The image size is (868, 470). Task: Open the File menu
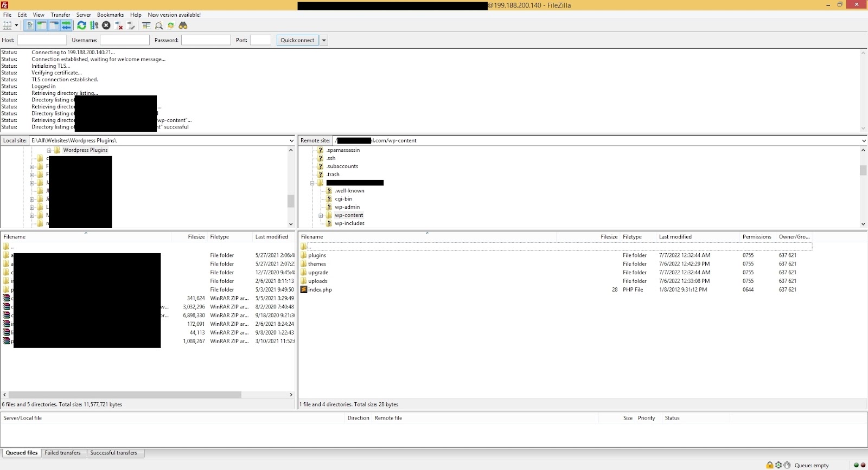tap(8, 15)
